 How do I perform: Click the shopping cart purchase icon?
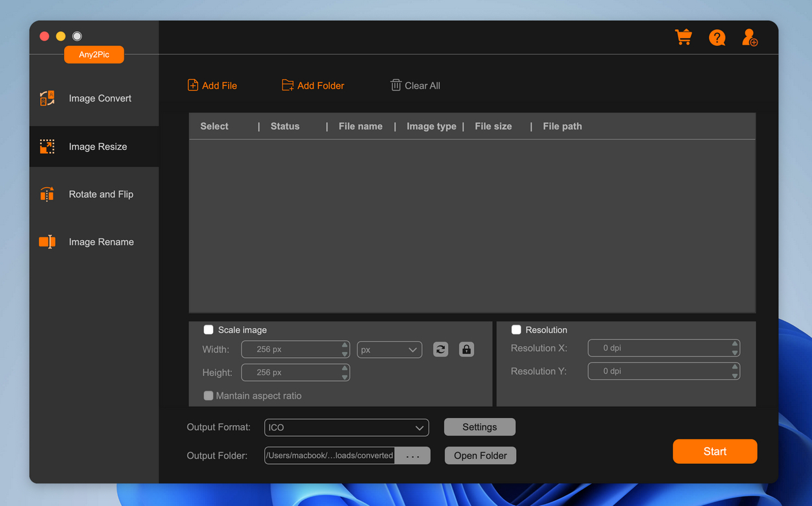pos(683,38)
